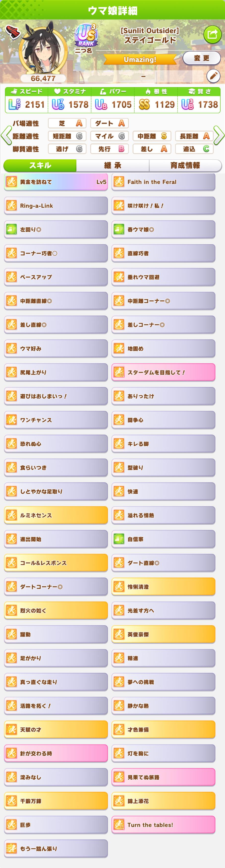Tap the green 左回り◎ skill icon
This screenshot has height=868, width=225.
click(11, 229)
